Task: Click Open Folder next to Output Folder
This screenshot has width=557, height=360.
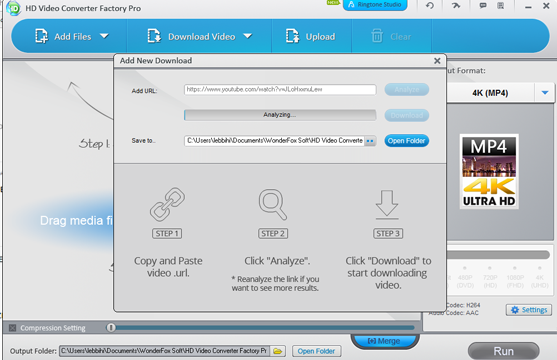Action: [x=316, y=351]
